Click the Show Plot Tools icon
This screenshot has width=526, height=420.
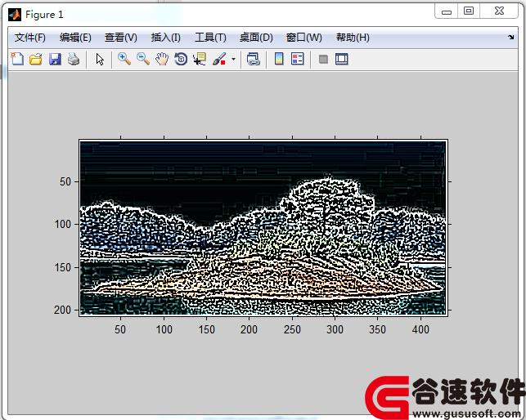pos(342,59)
